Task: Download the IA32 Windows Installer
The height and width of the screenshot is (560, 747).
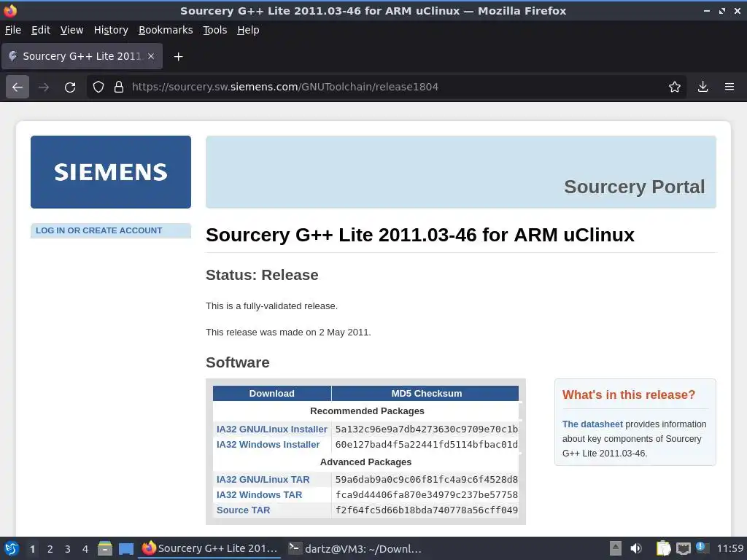Action: tap(268, 444)
